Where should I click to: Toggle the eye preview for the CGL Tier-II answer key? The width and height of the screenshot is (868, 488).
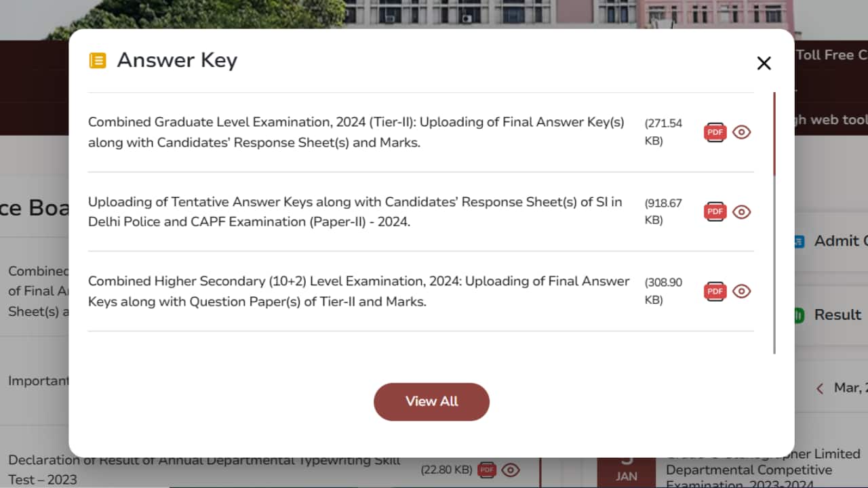pyautogui.click(x=741, y=132)
